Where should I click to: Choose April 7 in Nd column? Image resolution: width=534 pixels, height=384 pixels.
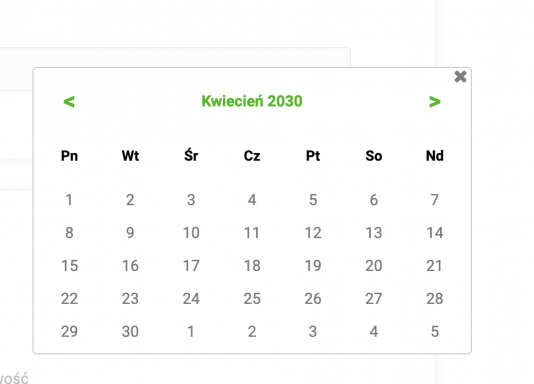point(435,200)
